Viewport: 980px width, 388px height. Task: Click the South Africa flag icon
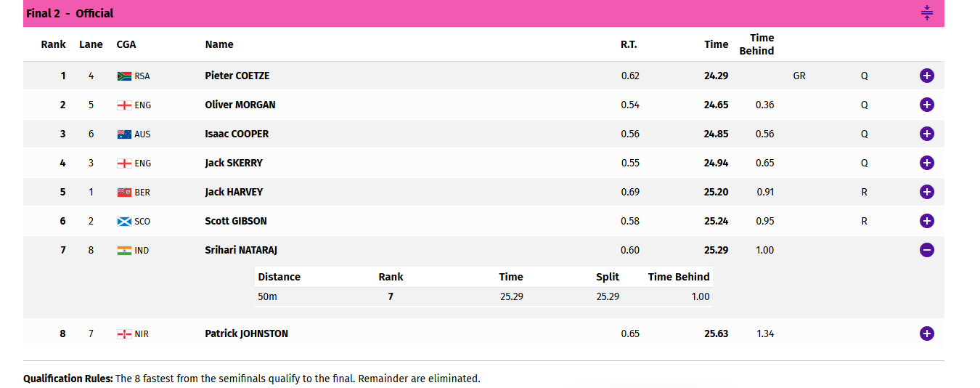pyautogui.click(x=124, y=76)
